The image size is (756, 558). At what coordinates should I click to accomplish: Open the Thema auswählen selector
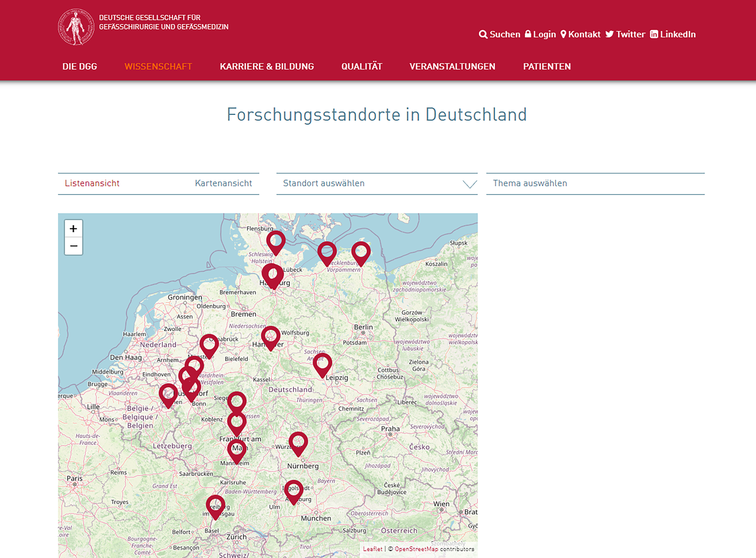(595, 183)
